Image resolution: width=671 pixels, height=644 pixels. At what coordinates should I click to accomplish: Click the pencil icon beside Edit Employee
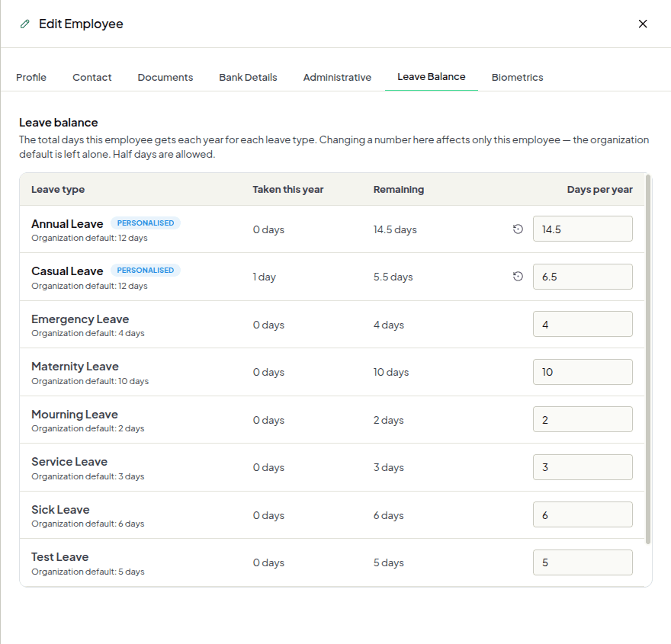(x=25, y=24)
